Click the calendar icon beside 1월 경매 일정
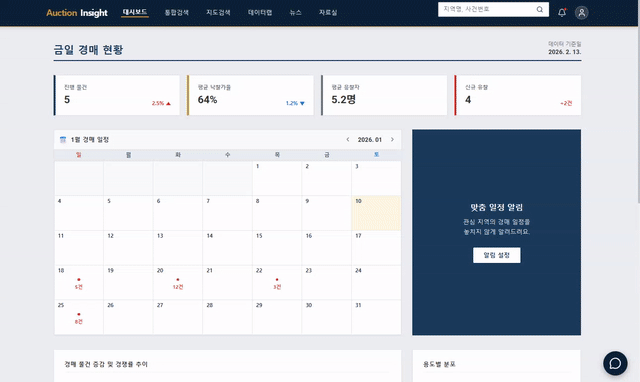Image resolution: width=640 pixels, height=382 pixels. point(63,140)
